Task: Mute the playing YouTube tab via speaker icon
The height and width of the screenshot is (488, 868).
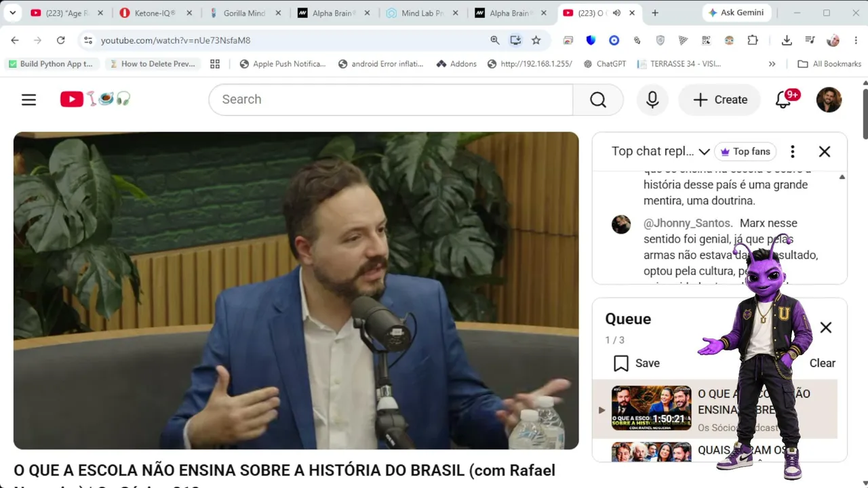Action: pos(616,13)
